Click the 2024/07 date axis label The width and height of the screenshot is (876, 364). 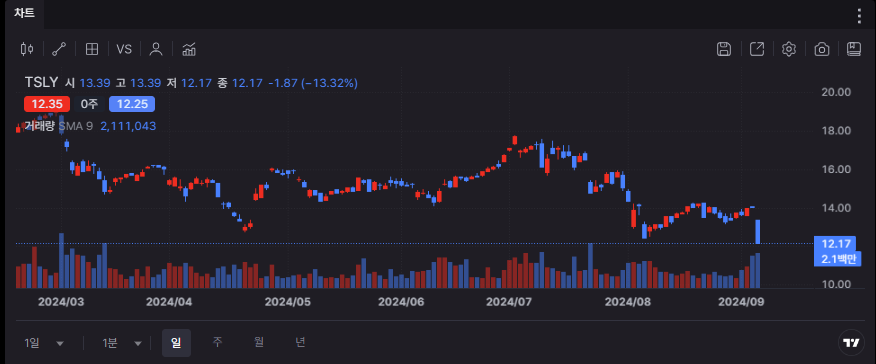pos(509,302)
